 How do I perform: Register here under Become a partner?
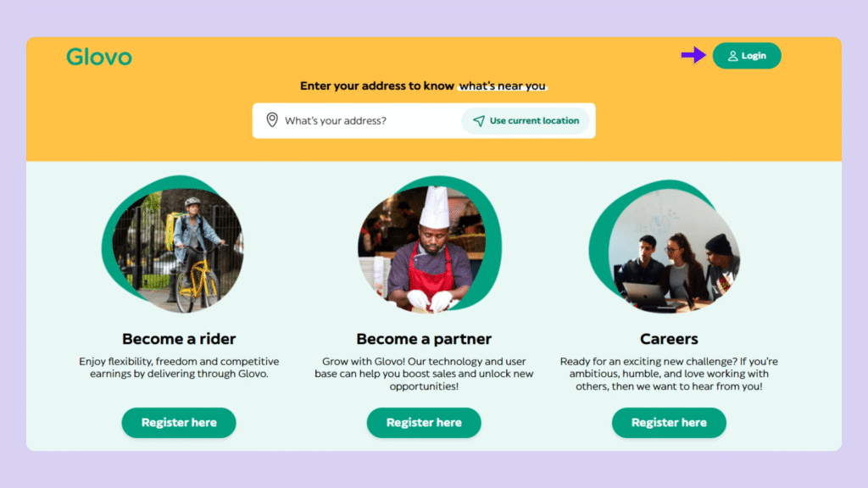coord(424,422)
